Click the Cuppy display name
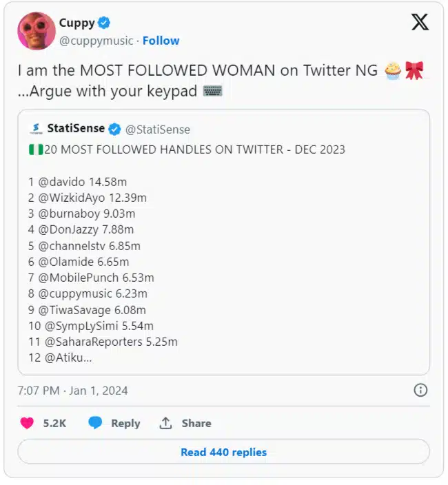The image size is (448, 485). pyautogui.click(x=77, y=23)
